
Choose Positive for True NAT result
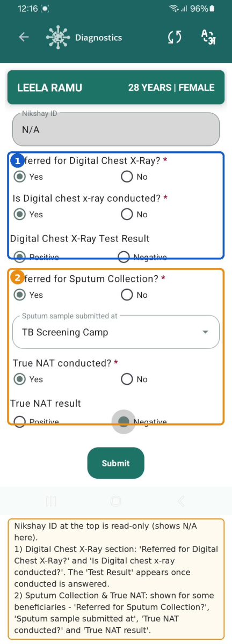tap(19, 422)
